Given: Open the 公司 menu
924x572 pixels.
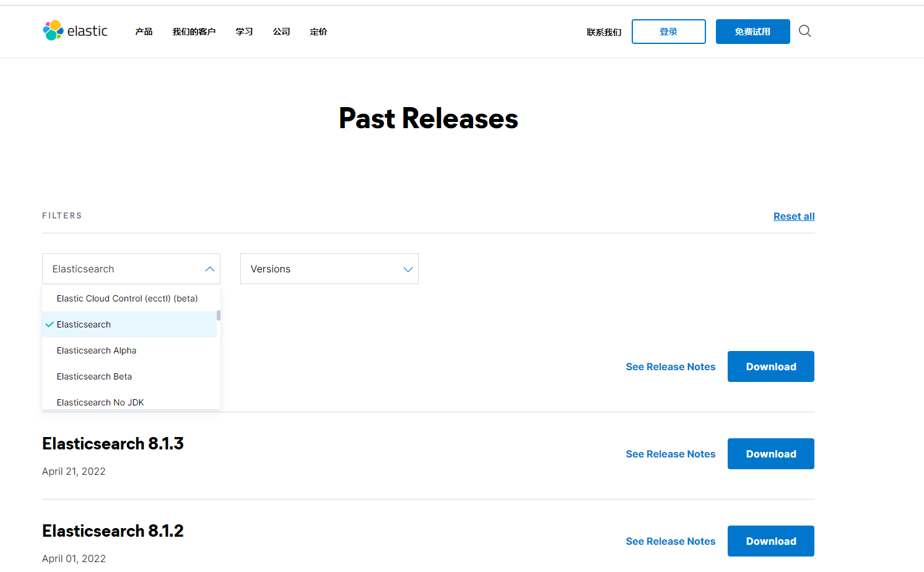Looking at the screenshot, I should [x=281, y=32].
